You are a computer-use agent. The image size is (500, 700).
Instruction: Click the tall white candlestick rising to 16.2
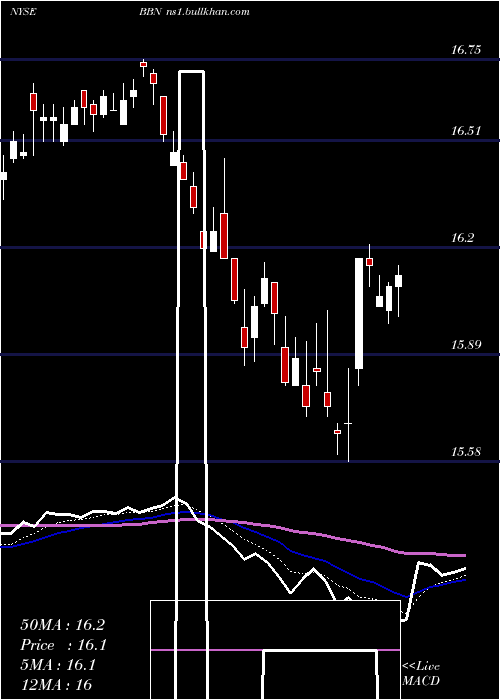tap(359, 313)
